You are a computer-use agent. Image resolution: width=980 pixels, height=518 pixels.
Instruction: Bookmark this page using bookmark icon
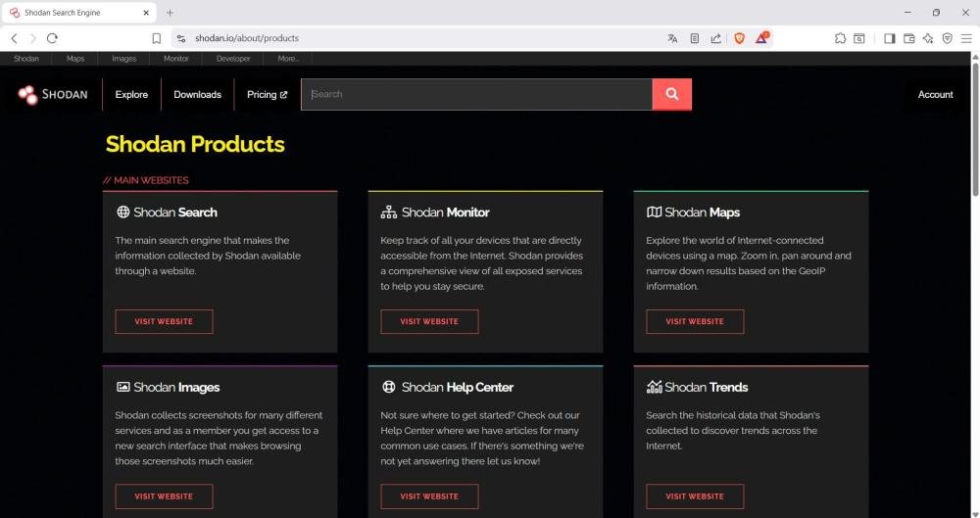point(156,38)
